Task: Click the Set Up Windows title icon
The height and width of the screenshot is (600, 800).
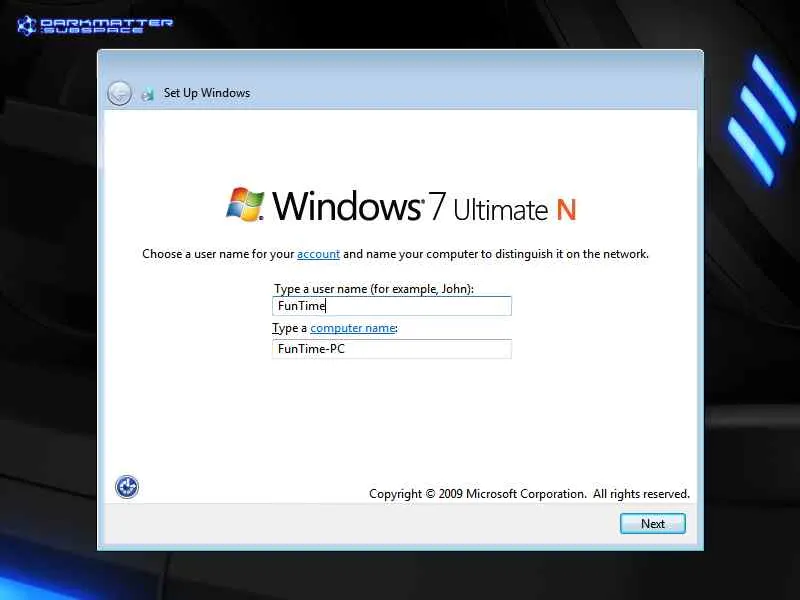Action: coord(147,94)
